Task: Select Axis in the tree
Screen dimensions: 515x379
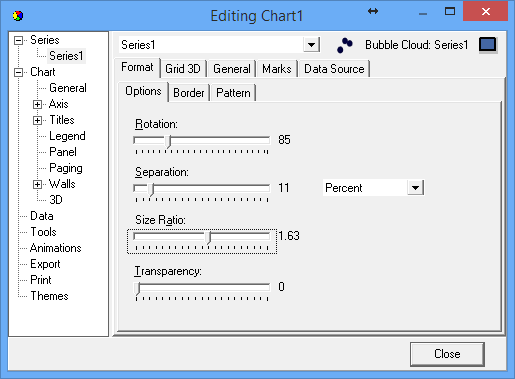Action: click(x=58, y=104)
